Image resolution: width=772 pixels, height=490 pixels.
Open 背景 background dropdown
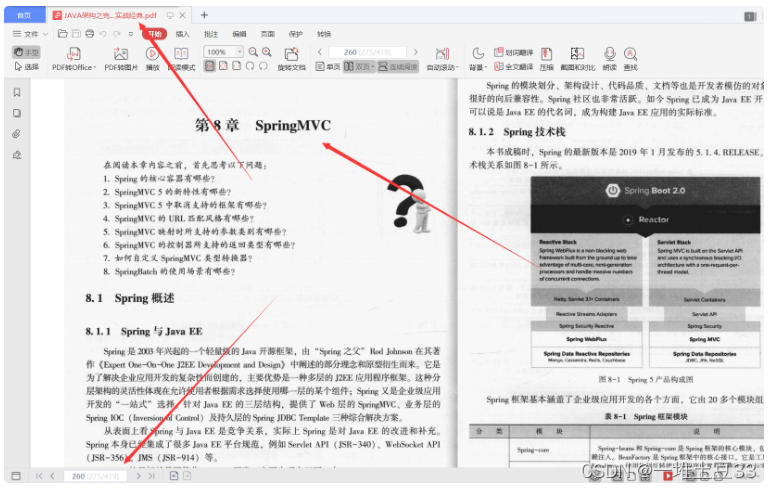click(x=478, y=60)
